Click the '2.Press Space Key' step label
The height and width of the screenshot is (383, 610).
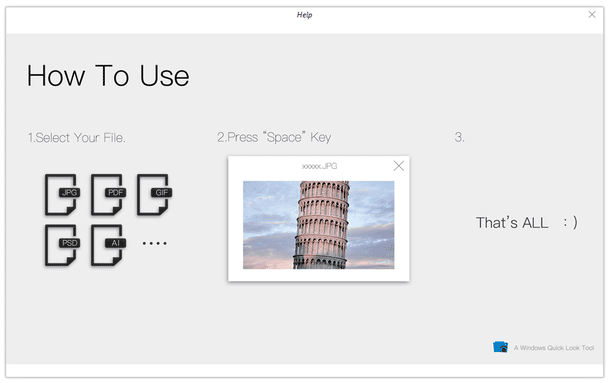[274, 137]
